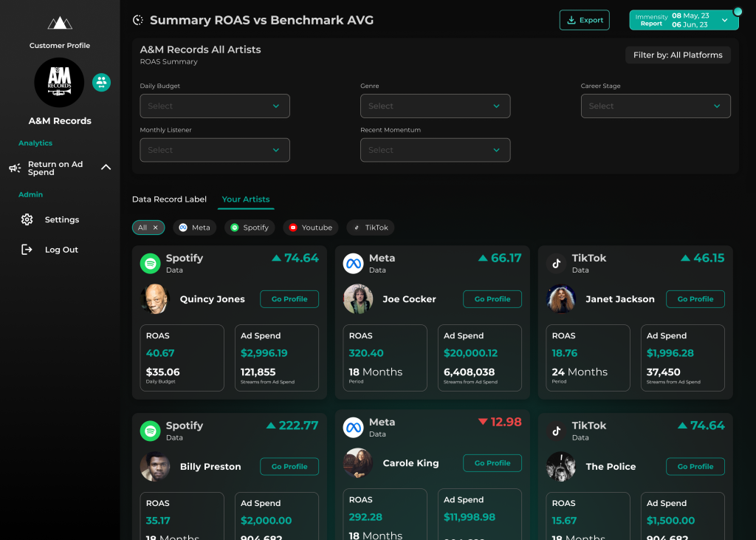Remove the All filter chip via X
Viewport: 756px width, 540px height.
tap(155, 228)
